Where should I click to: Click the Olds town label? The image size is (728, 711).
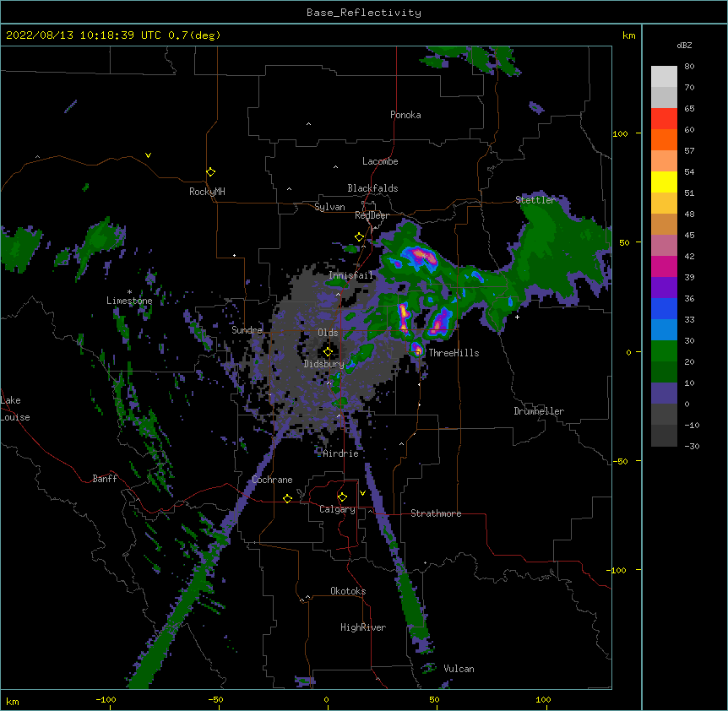tap(328, 333)
